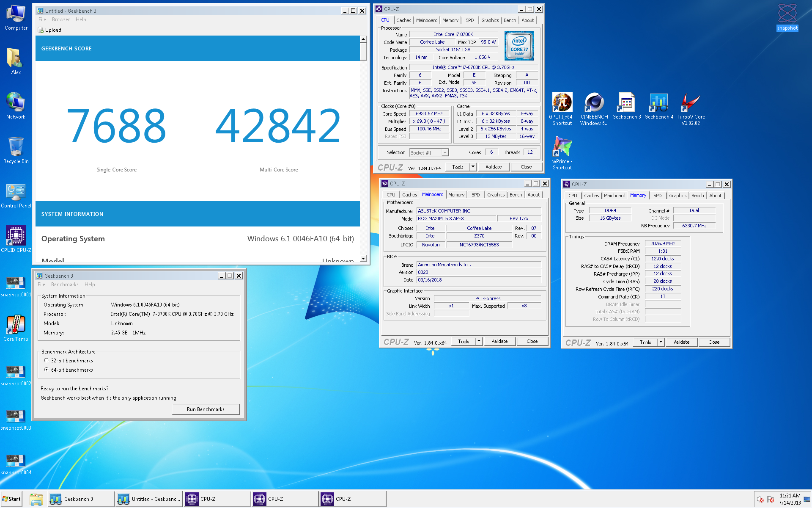
Task: Click the BIOS Date 03/16/2018 field
Action: point(479,280)
